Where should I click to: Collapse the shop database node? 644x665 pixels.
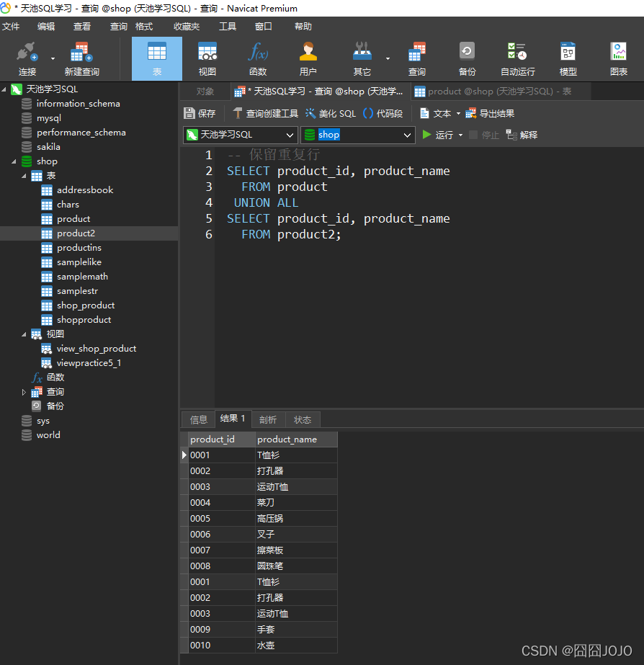click(14, 161)
